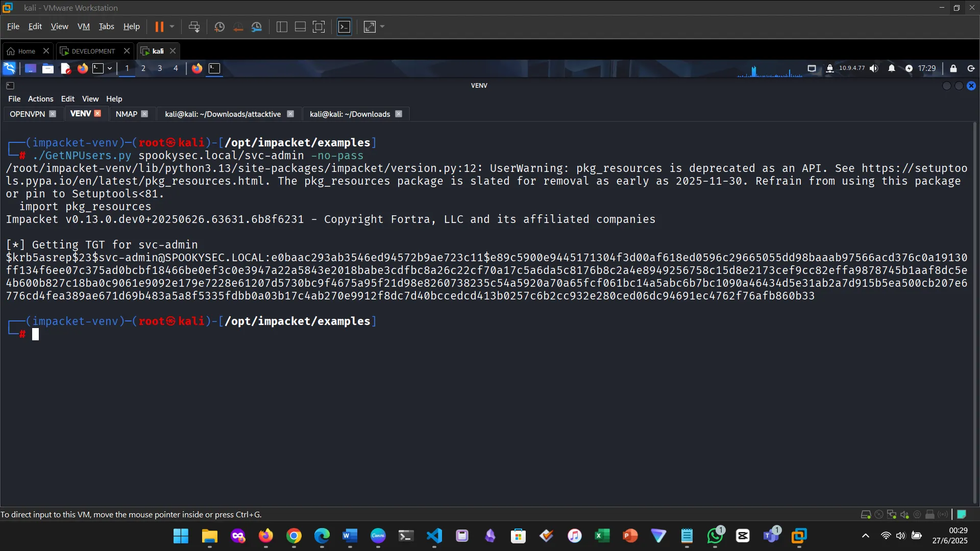This screenshot has height=551, width=980.
Task: Adjust the volume from the Windows system tray
Action: [x=900, y=536]
